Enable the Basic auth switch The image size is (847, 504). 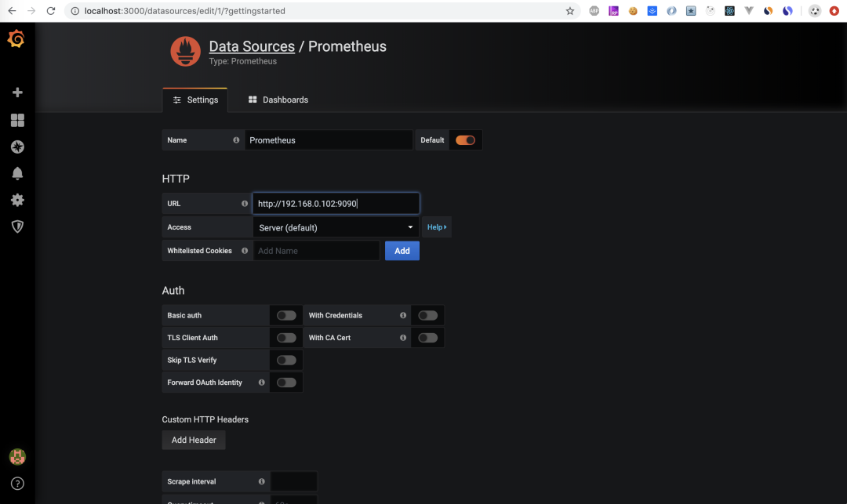[286, 315]
